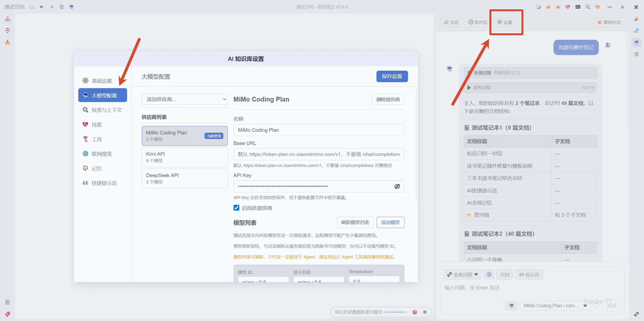
Task: Click the robot icon in top-left toolbar
Action: point(72,7)
